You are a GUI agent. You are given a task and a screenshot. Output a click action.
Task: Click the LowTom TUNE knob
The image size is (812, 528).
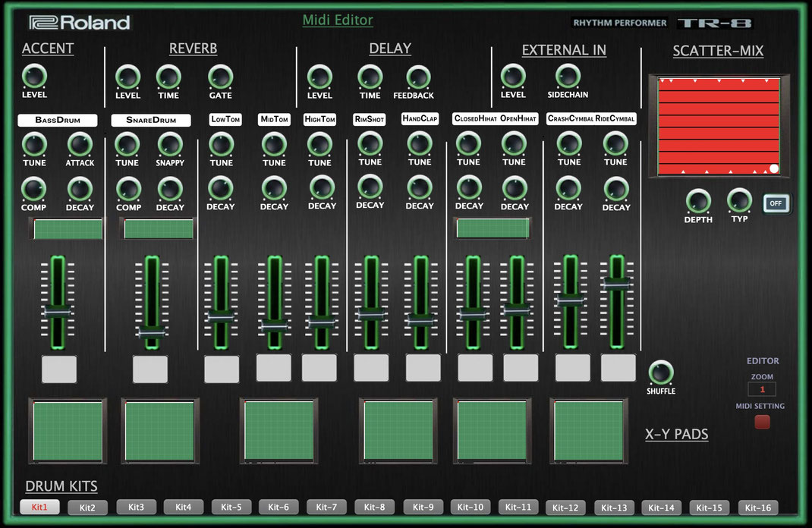click(221, 144)
